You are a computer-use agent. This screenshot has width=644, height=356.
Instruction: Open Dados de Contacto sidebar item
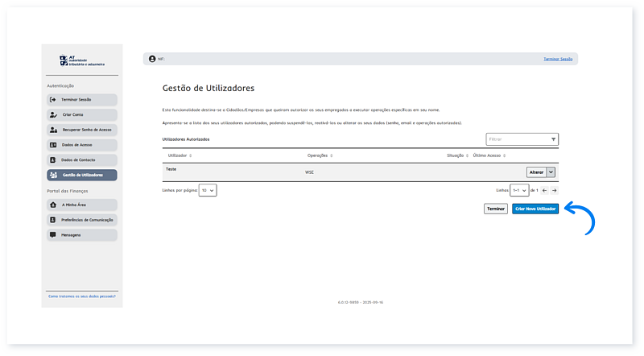[82, 159]
